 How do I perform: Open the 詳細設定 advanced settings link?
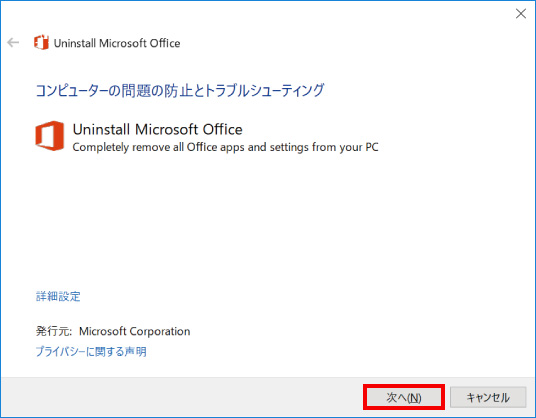tap(58, 296)
